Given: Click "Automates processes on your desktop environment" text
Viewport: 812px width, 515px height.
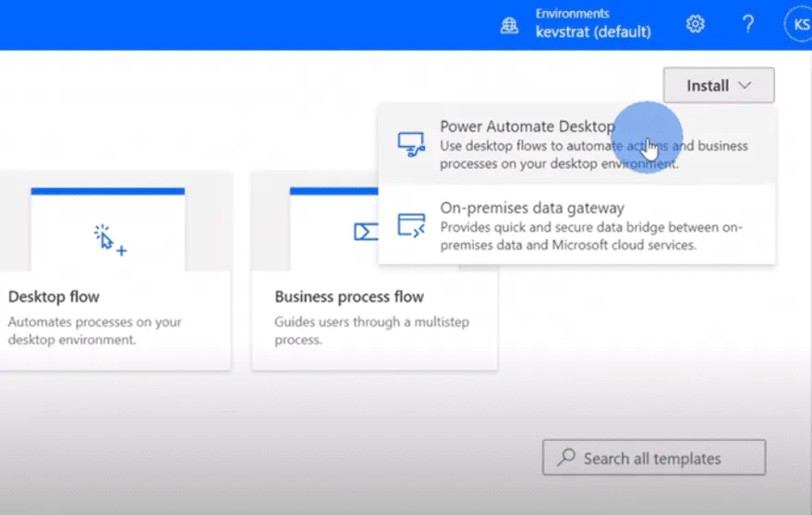Looking at the screenshot, I should click(x=95, y=330).
